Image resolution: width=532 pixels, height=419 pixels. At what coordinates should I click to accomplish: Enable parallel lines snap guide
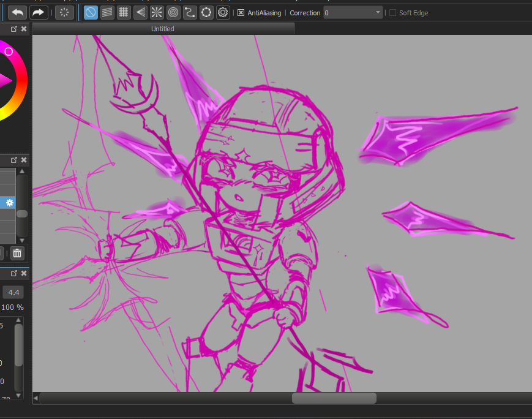[x=107, y=13]
